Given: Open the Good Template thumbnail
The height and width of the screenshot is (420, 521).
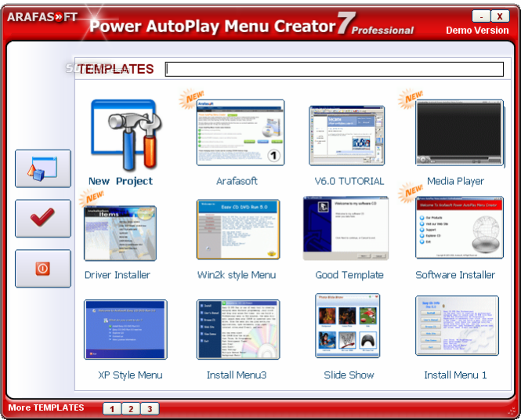Looking at the screenshot, I should coord(346,228).
